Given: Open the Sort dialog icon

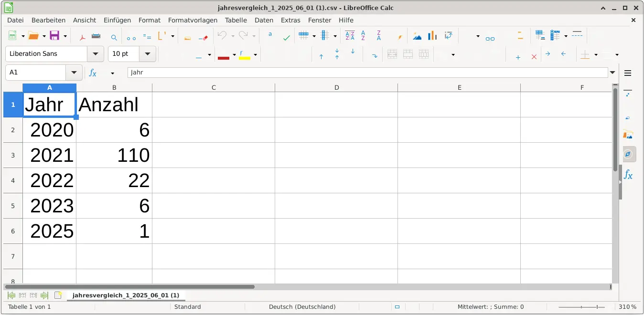Looking at the screenshot, I should click(x=350, y=36).
